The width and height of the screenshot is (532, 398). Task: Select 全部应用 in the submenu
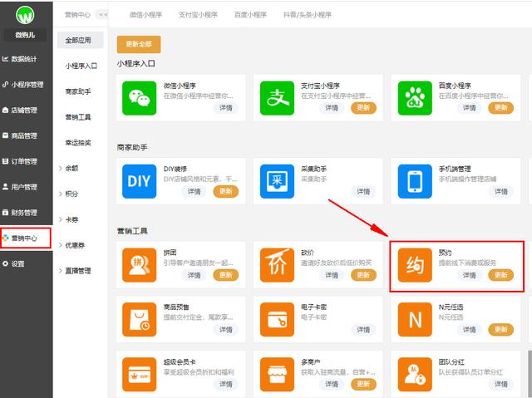tap(80, 40)
